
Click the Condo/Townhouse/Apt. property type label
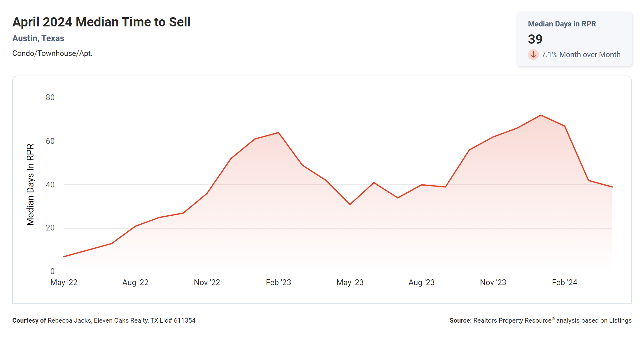point(52,53)
